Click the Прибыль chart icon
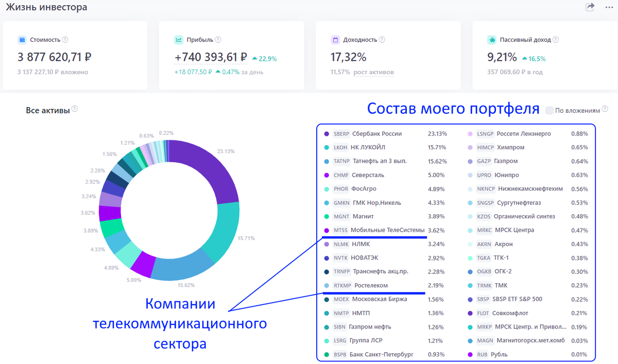618x364 pixels. [x=179, y=40]
